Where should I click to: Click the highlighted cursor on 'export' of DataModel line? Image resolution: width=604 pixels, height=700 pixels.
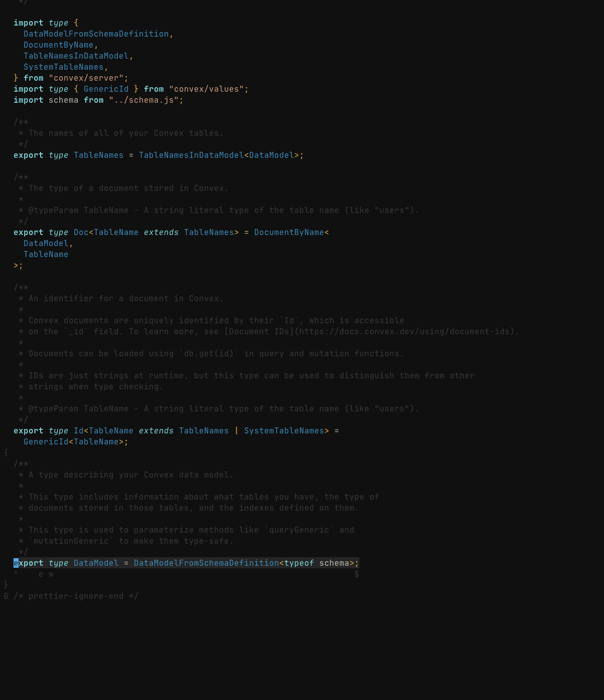(16, 563)
